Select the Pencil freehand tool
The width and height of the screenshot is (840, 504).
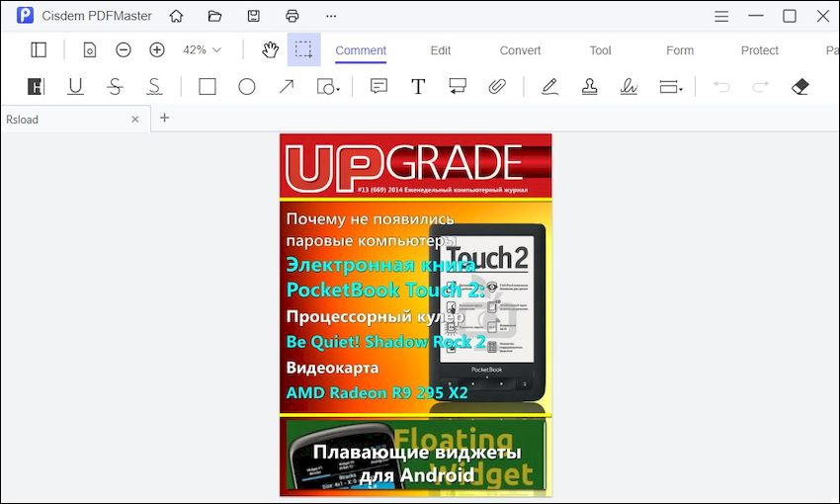tap(549, 86)
